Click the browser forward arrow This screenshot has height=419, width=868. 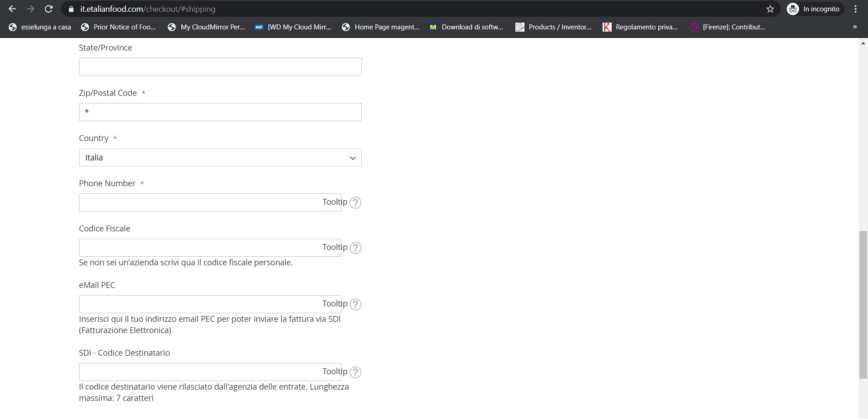tap(30, 9)
